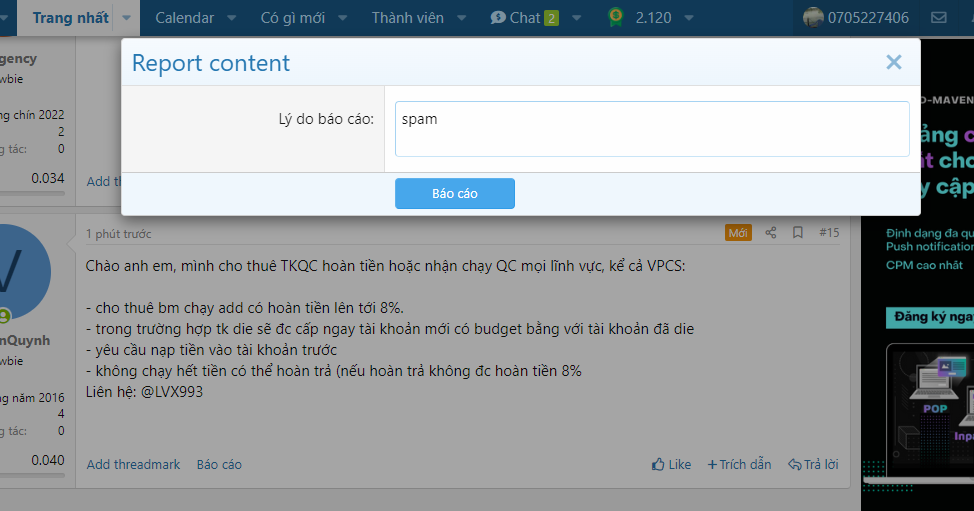This screenshot has width=974, height=511.
Task: Expand the Trang nhất dropdown arrow
Action: (x=126, y=17)
